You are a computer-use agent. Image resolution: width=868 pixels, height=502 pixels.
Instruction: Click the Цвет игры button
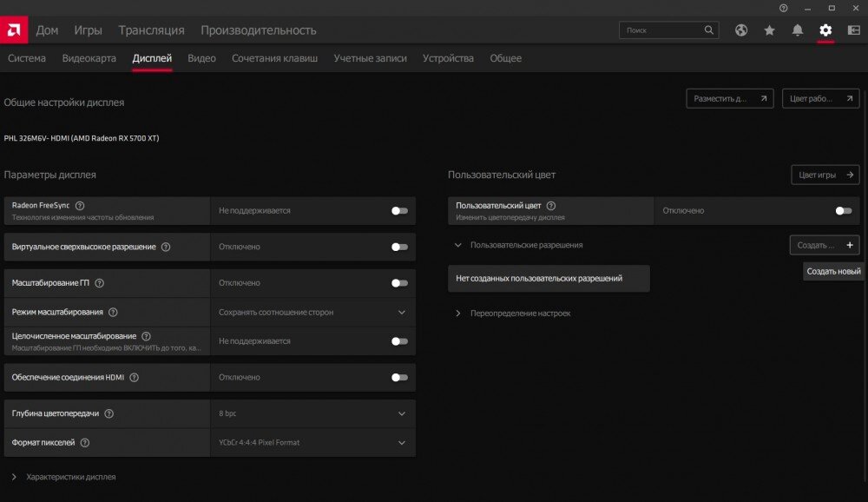(825, 175)
